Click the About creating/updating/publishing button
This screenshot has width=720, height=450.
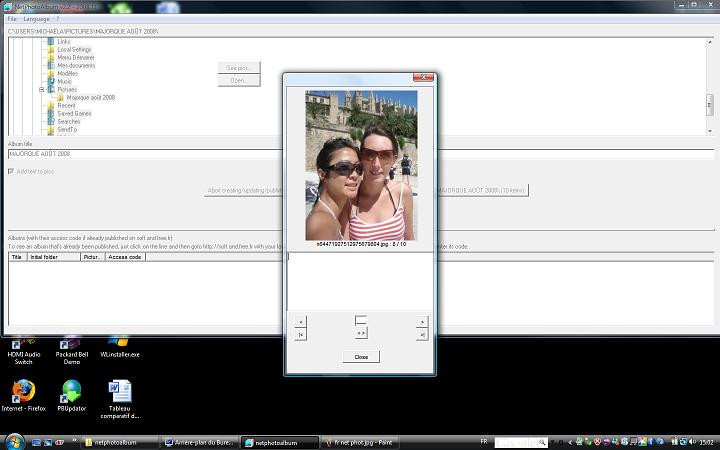point(243,190)
